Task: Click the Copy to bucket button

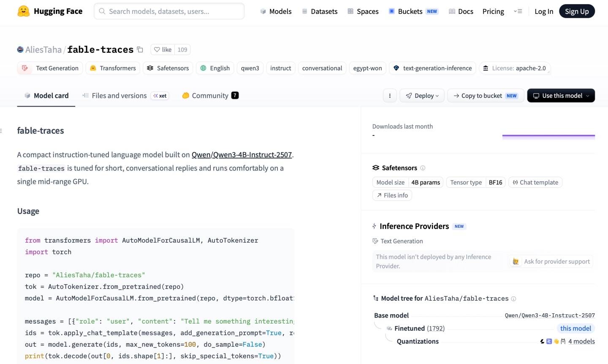Action: point(486,96)
